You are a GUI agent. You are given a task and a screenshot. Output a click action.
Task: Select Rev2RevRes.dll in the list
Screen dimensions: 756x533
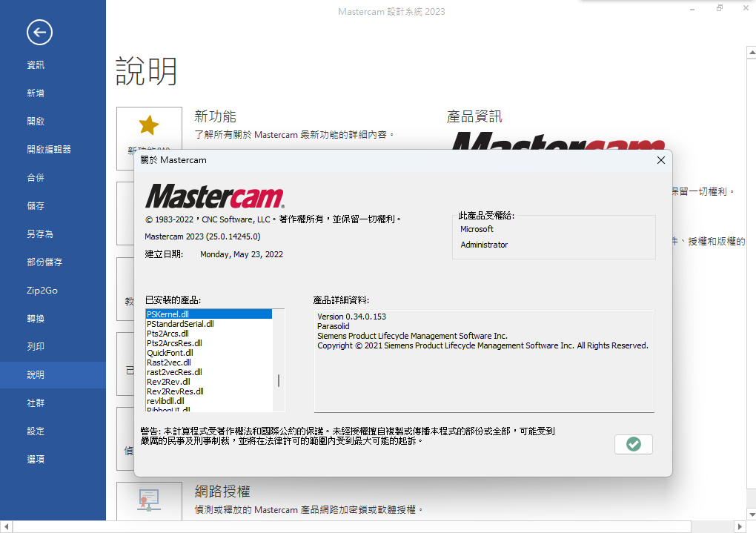pos(209,391)
